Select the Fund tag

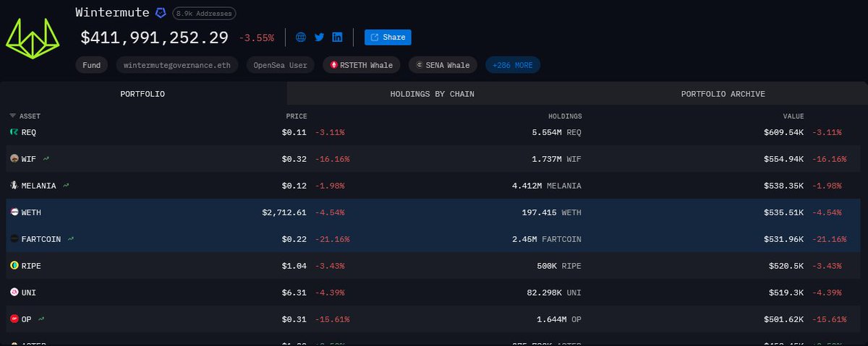[92, 65]
